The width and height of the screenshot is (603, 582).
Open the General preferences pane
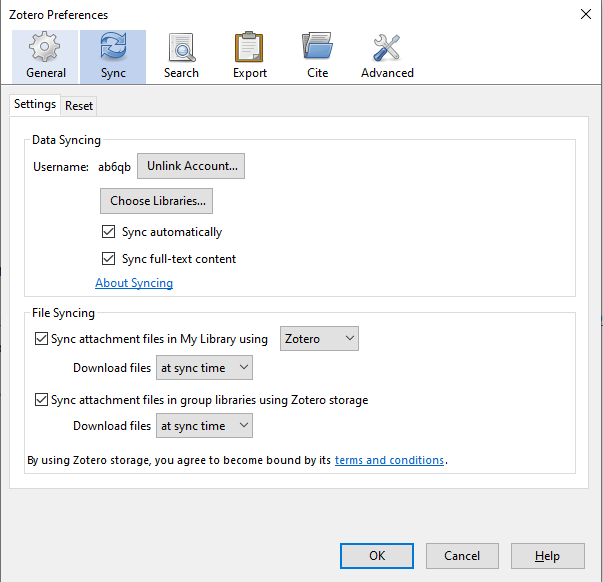45,57
